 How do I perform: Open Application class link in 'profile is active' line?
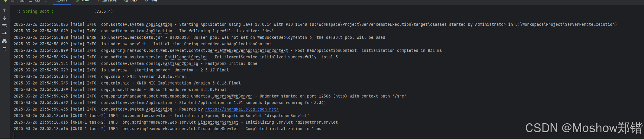[x=159, y=31]
